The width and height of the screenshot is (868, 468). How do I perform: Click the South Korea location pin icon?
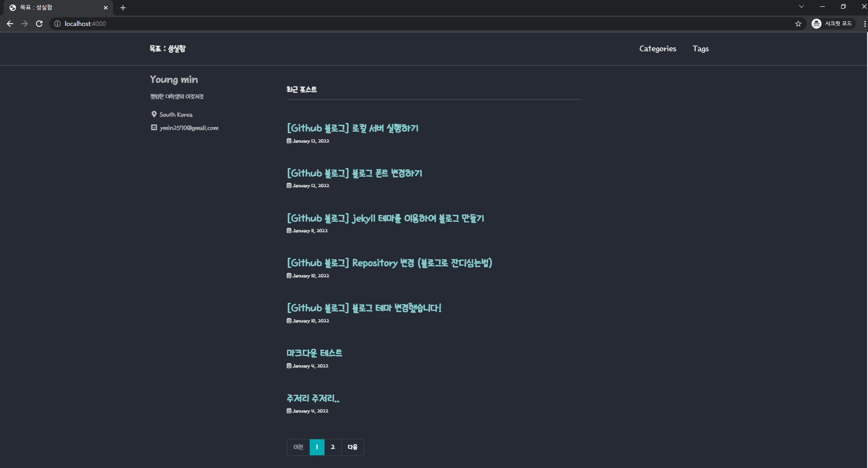click(x=154, y=114)
